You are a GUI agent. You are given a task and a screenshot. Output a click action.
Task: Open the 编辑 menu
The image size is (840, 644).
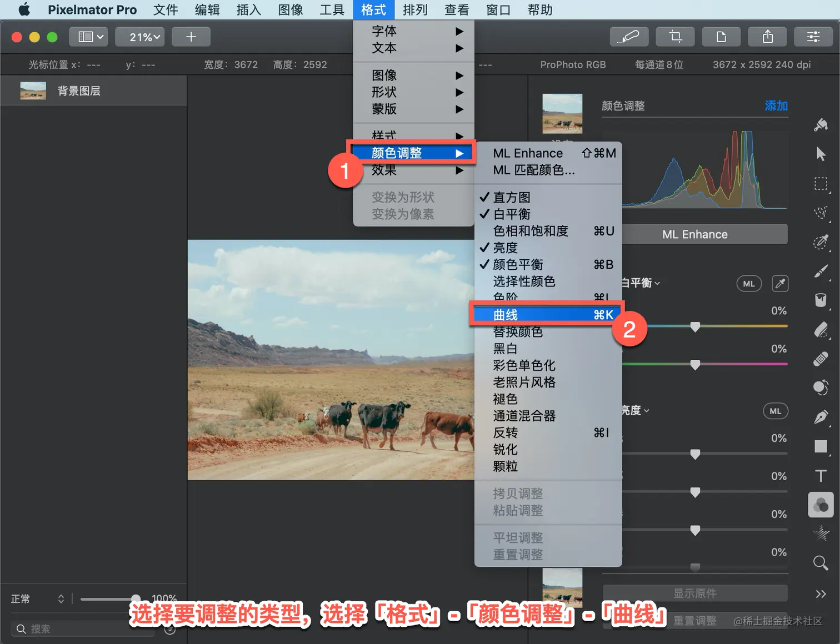[207, 9]
